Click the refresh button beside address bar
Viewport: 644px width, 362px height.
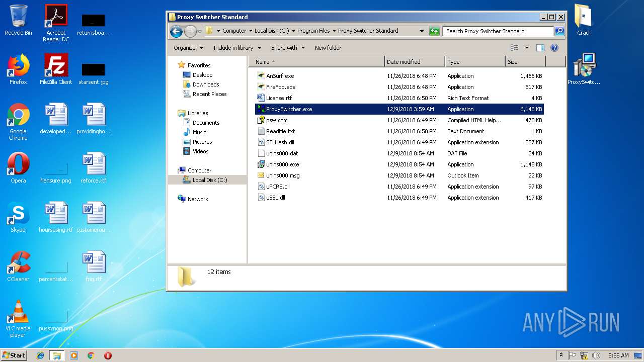[434, 31]
